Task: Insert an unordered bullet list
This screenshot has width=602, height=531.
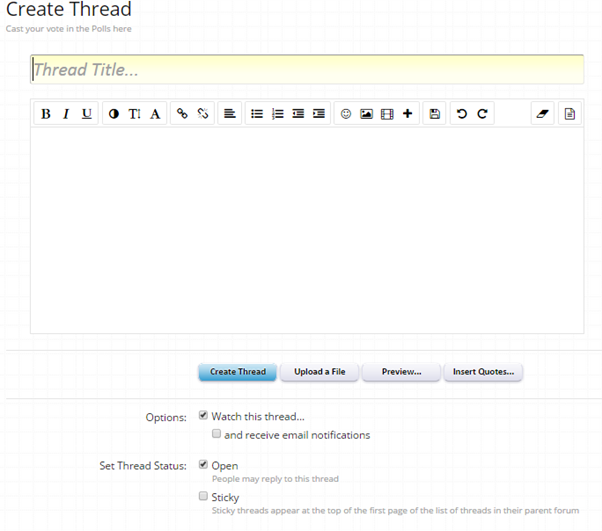Action: [x=257, y=114]
